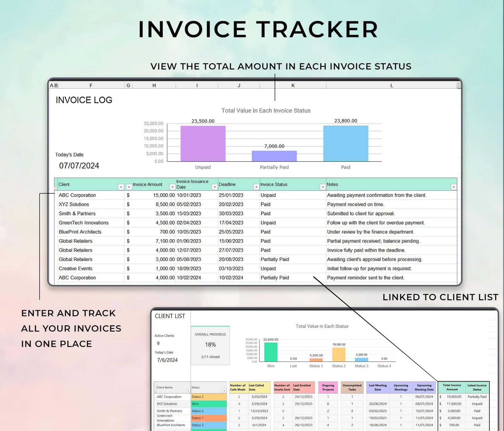Open Status filter dropdown in Client List
Viewport: 504px width, 431px height.
(x=224, y=391)
